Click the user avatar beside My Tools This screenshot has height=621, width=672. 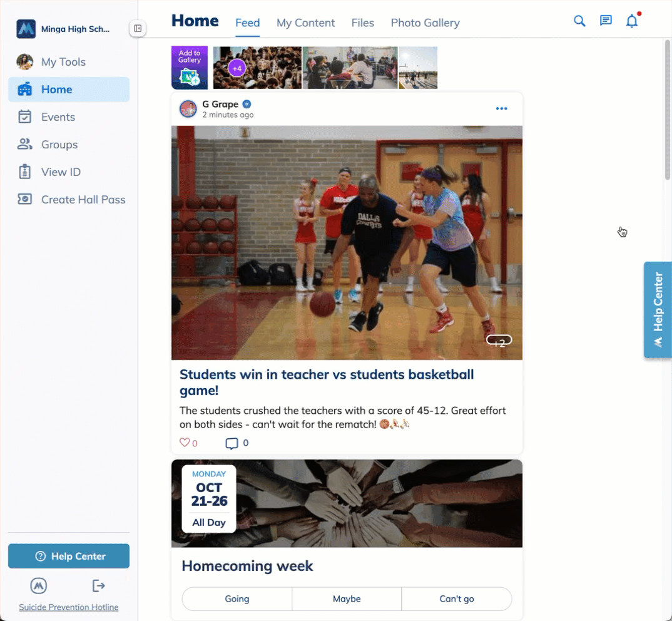click(25, 62)
